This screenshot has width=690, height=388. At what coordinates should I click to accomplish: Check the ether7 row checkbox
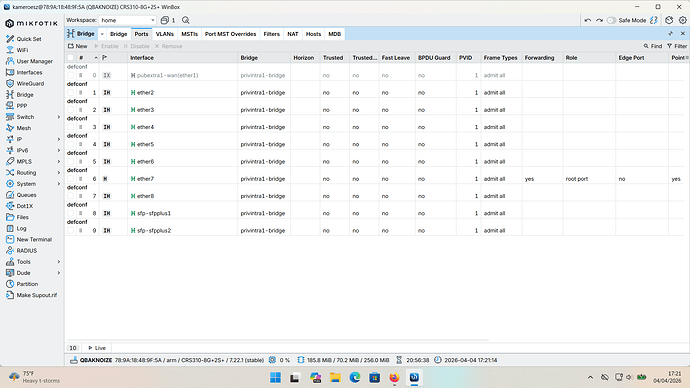(x=70, y=179)
